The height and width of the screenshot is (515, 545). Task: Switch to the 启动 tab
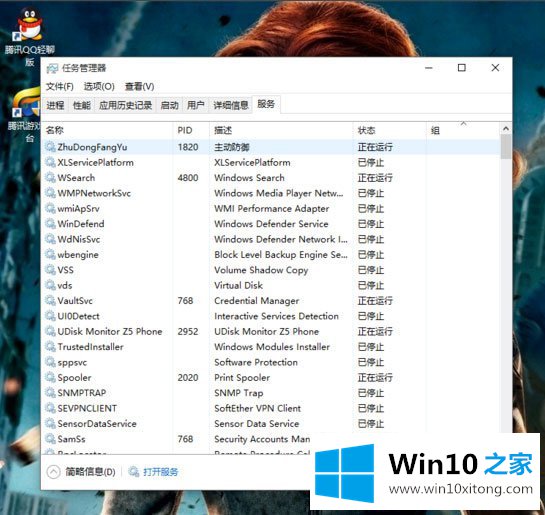[169, 105]
